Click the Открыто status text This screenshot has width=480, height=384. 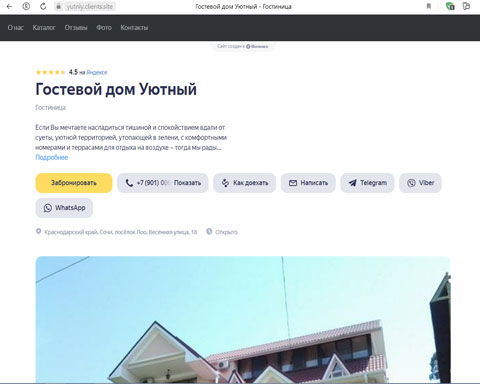coord(226,232)
